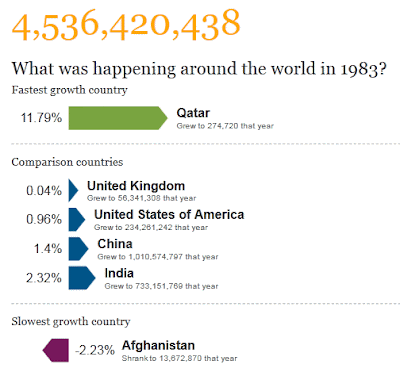The width and height of the screenshot is (400, 372).
Task: Click the 1983 world question headline
Action: [199, 69]
